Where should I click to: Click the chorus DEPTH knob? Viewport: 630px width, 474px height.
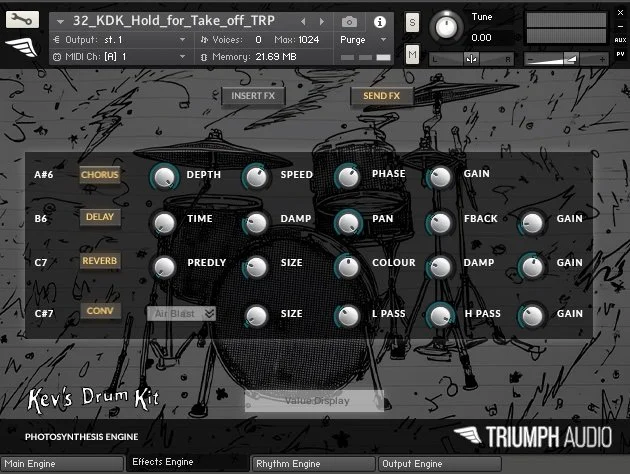(x=164, y=177)
